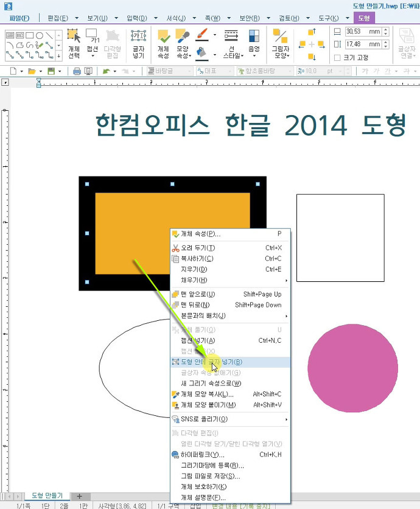Open line color dropdown arrow
Image resolution: width=420 pixels, height=509 pixels.
pyautogui.click(x=214, y=35)
